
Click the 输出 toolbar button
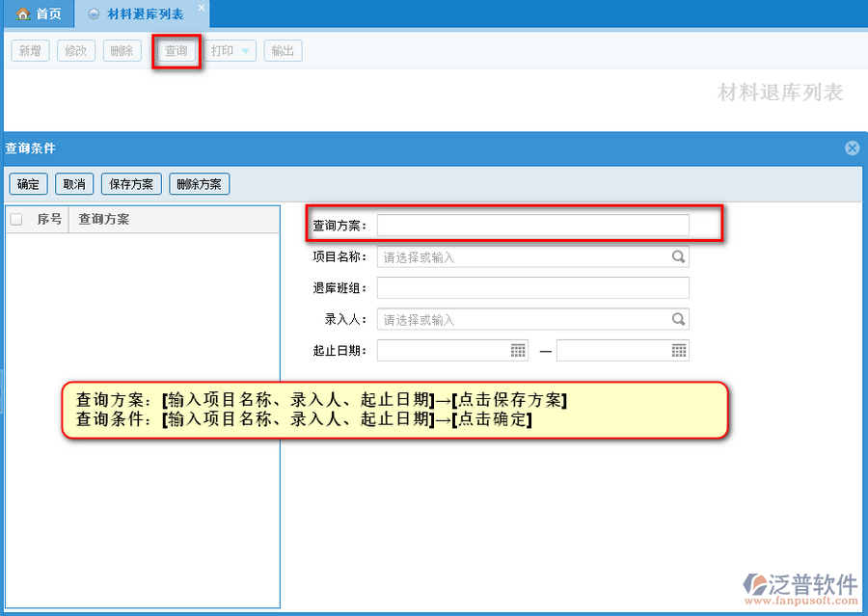point(283,51)
